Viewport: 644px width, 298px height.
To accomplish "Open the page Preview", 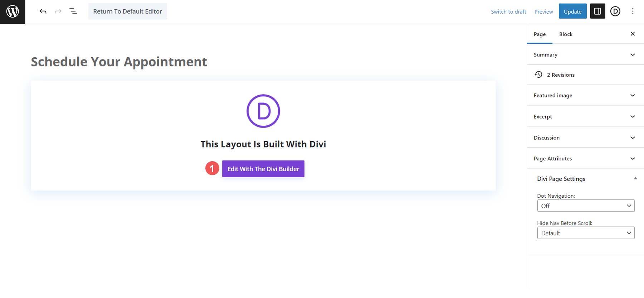I will click(x=543, y=11).
